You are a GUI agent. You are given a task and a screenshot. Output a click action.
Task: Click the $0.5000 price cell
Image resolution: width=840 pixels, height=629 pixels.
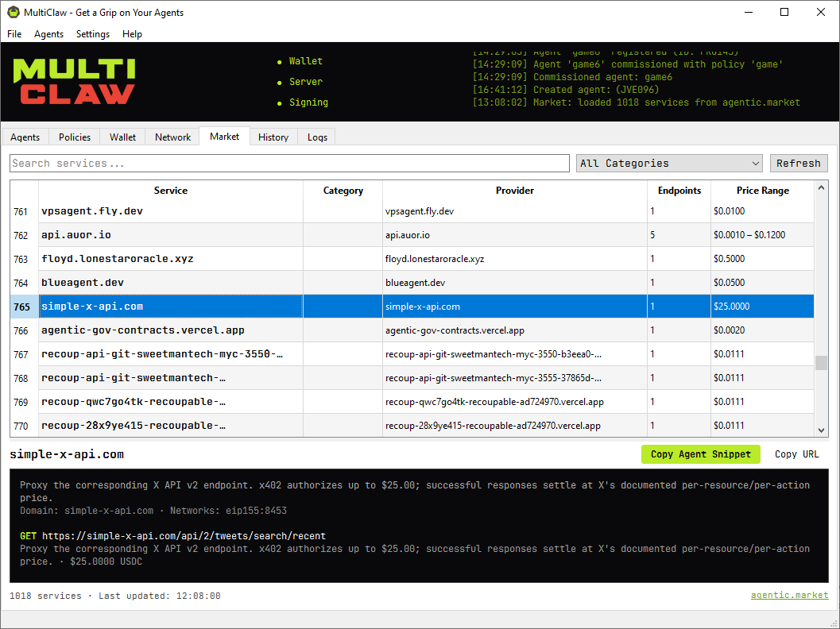pos(762,259)
